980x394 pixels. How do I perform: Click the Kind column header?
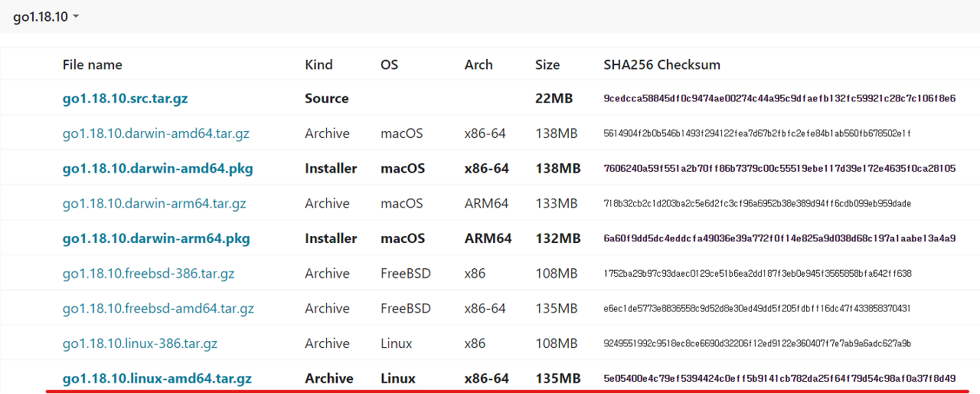pos(318,64)
